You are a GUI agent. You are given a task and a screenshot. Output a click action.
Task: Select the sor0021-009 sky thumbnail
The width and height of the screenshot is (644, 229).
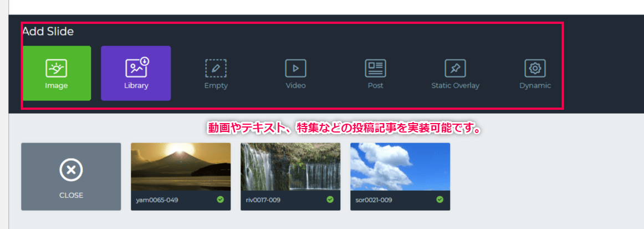400,166
